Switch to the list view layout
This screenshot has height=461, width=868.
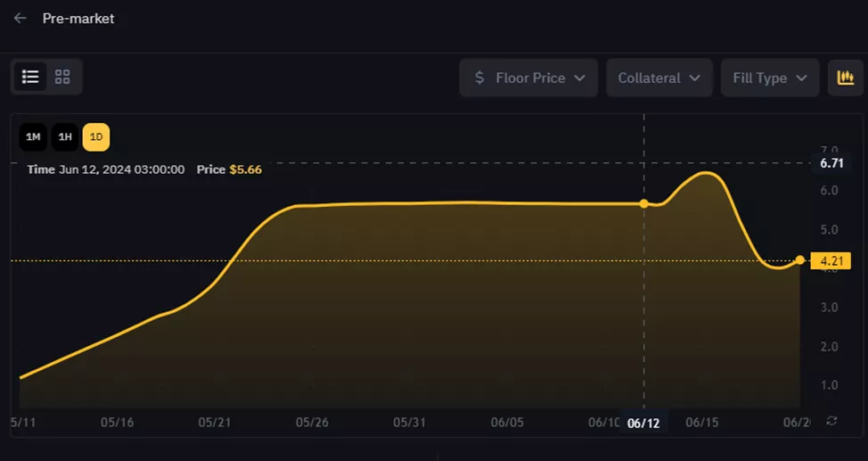[30, 77]
